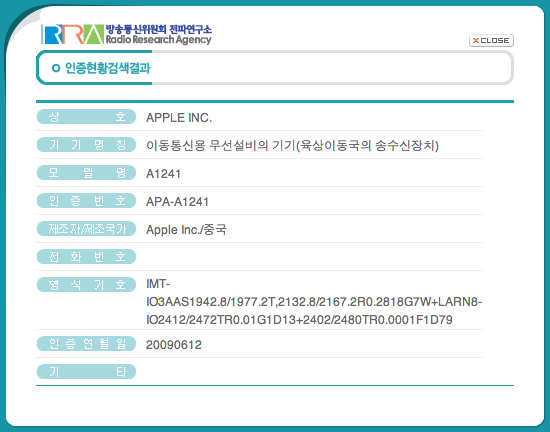
Task: Click the 모델명 field label
Action: tap(86, 173)
